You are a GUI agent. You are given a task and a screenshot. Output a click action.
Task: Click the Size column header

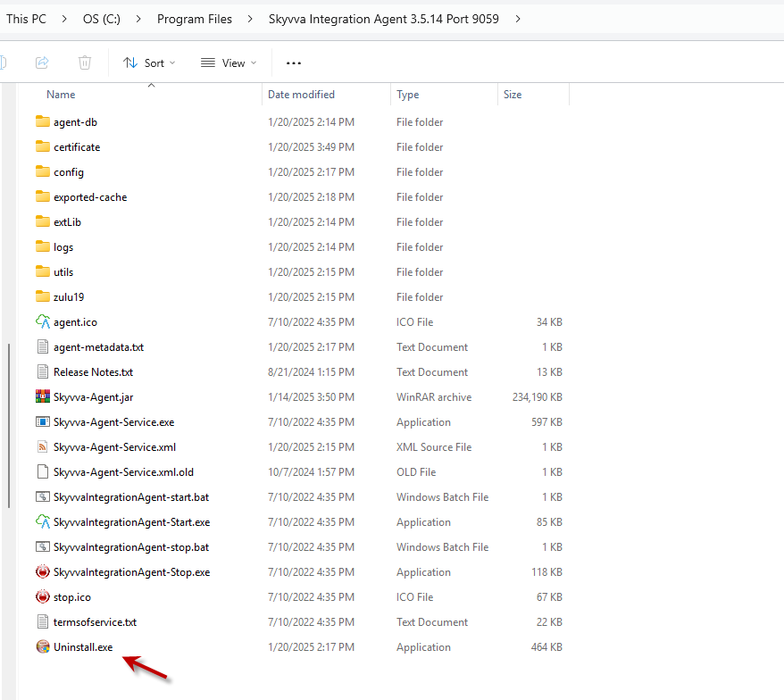[513, 95]
